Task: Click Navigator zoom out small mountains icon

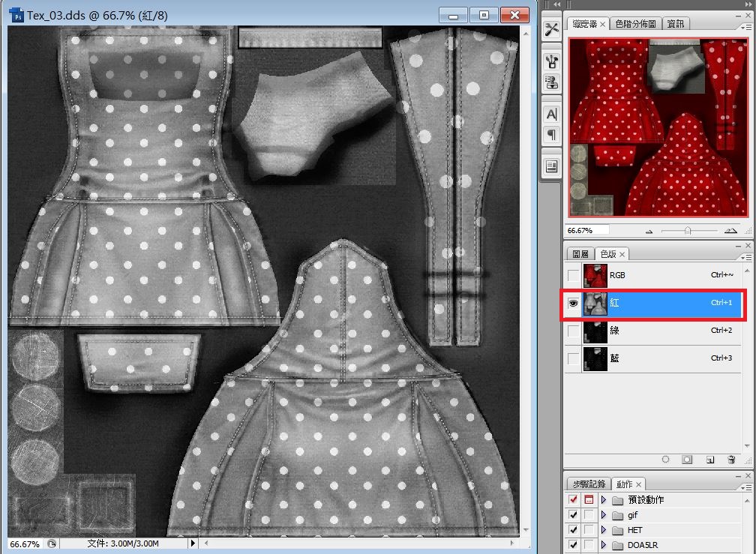Action: 649,231
